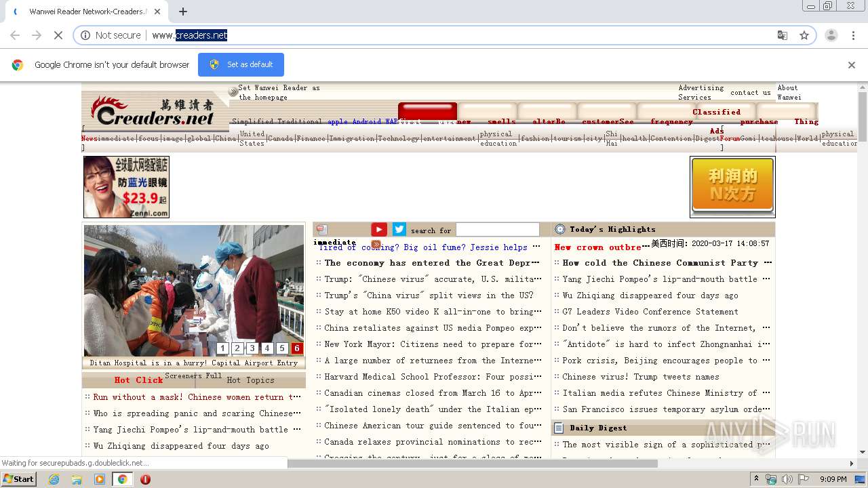Open the Finance navigation item
Image resolution: width=868 pixels, height=488 pixels.
point(311,138)
